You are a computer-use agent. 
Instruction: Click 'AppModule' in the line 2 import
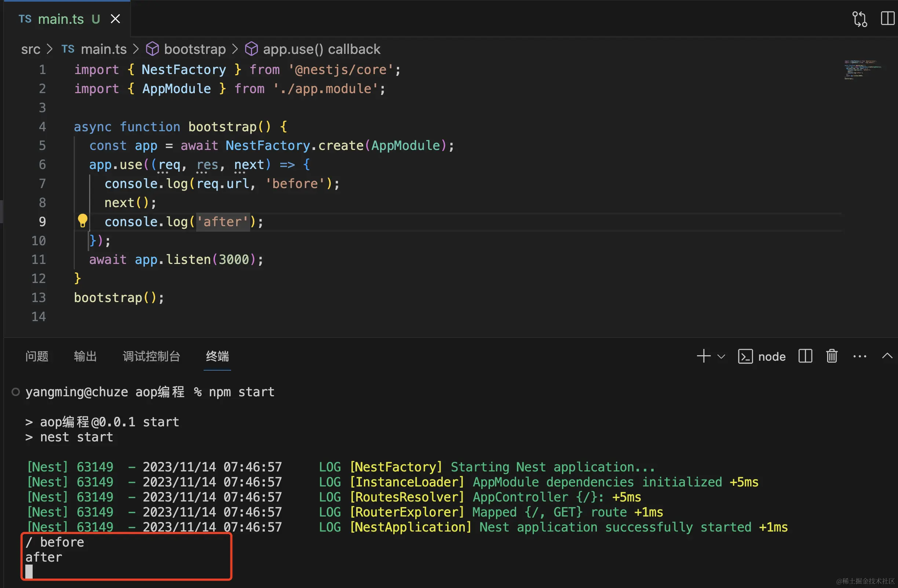coord(176,89)
